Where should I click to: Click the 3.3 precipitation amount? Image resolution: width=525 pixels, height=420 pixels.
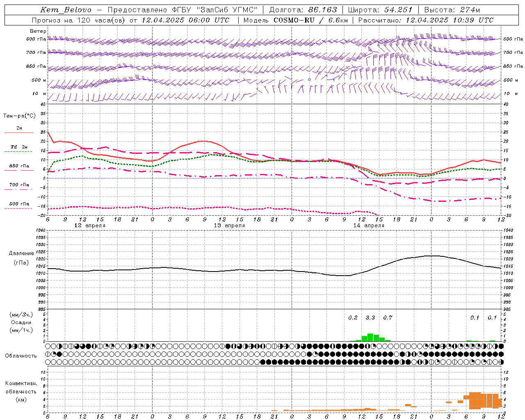370,317
